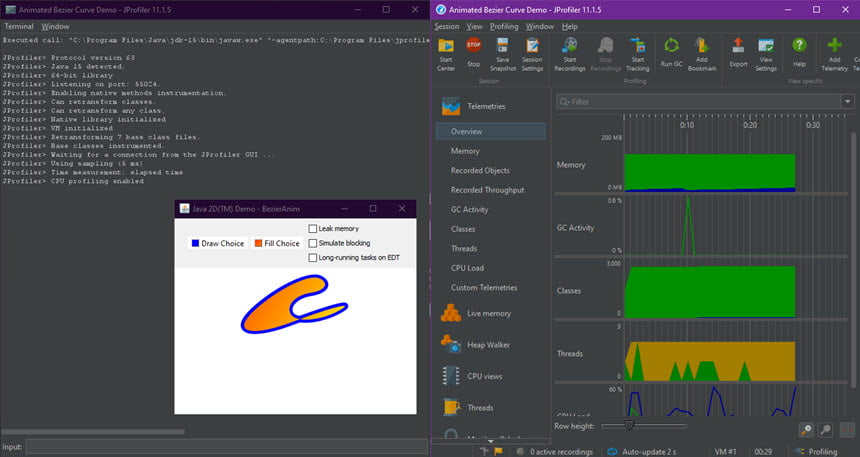The image size is (860, 457).
Task: Click the Draw Choice button
Action: [218, 243]
